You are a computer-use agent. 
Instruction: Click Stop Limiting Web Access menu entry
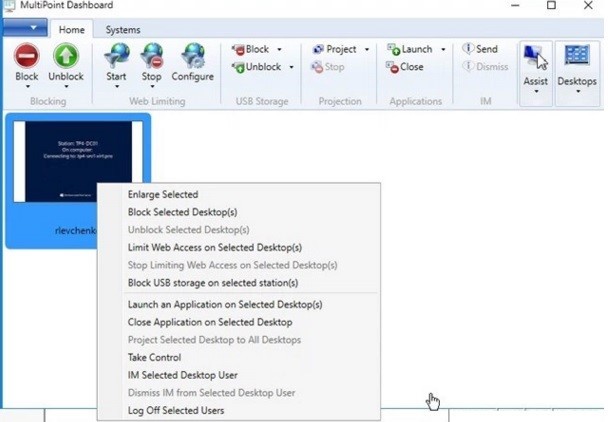pos(232,265)
